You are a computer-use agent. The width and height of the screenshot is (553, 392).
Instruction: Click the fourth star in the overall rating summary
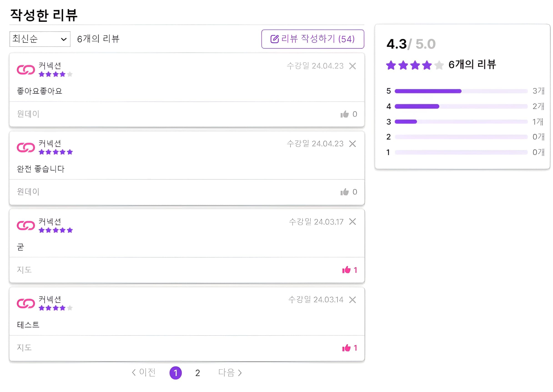click(426, 65)
